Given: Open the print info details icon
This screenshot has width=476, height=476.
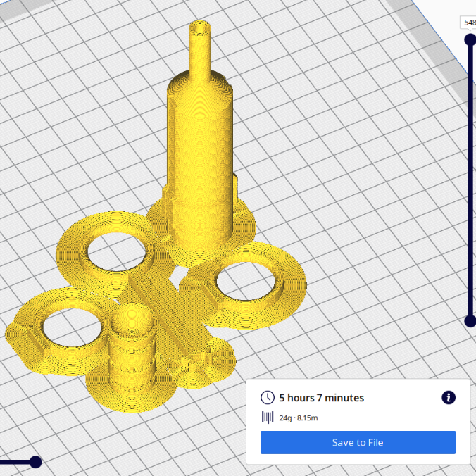Looking at the screenshot, I should tap(449, 397).
